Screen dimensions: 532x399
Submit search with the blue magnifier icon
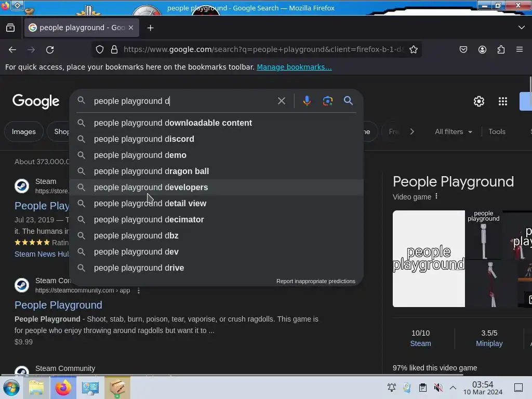pos(348,100)
